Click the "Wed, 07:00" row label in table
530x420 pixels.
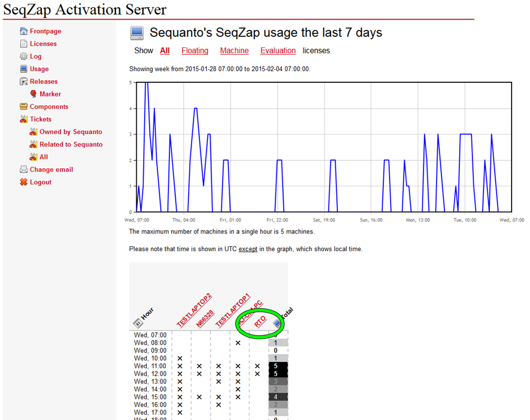click(150, 335)
